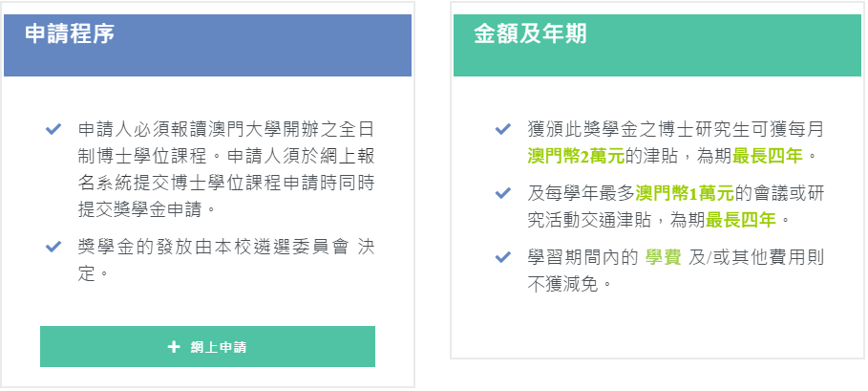Click the highlighted 澳門幣2萬元 text
This screenshot has width=868, height=391.
pyautogui.click(x=576, y=154)
